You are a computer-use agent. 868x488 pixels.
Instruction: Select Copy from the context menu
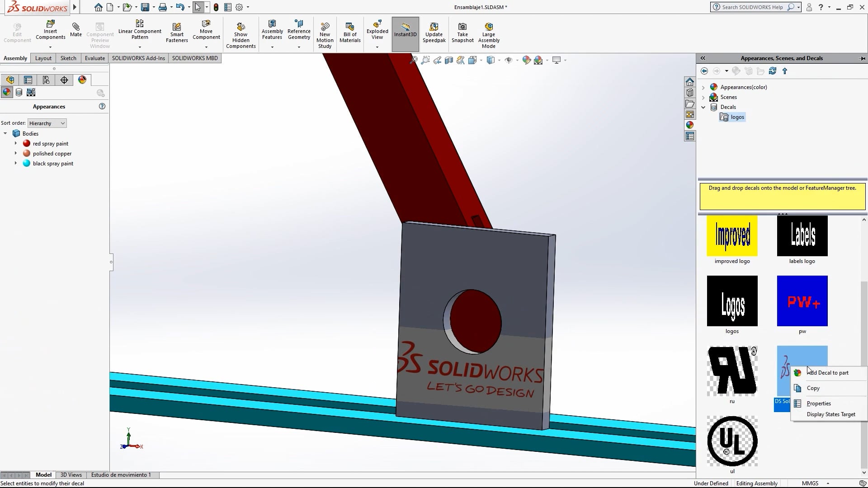[x=812, y=388]
